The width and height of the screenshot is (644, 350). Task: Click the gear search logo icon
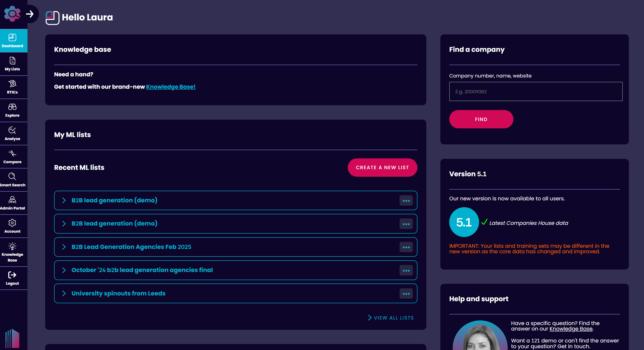(x=12, y=14)
